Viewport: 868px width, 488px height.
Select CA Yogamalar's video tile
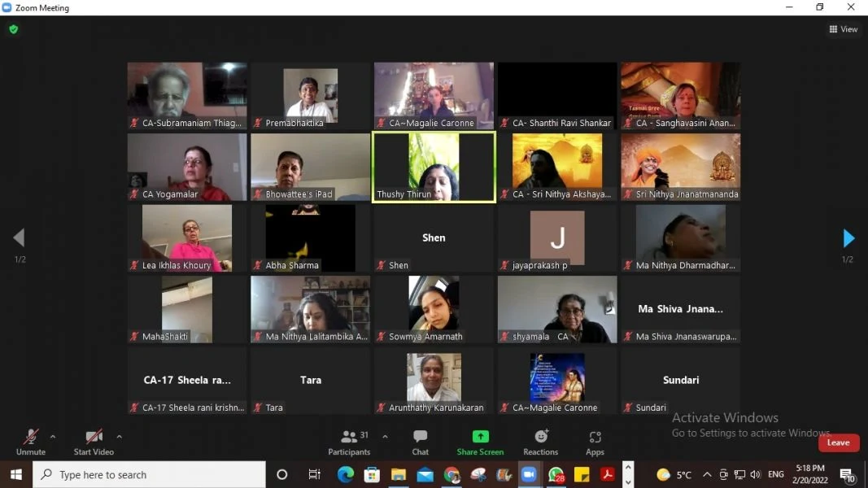(x=187, y=167)
